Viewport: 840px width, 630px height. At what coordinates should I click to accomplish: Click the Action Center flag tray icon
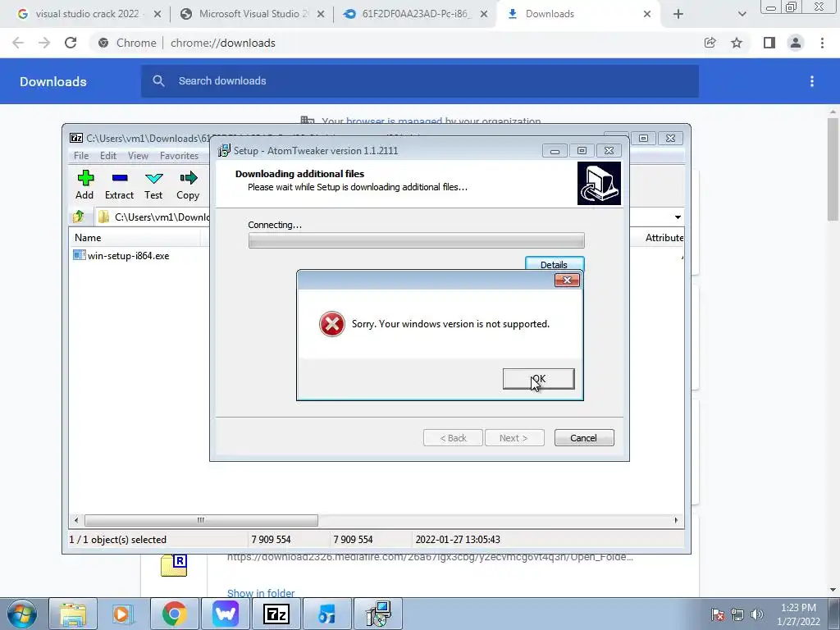pos(718,614)
